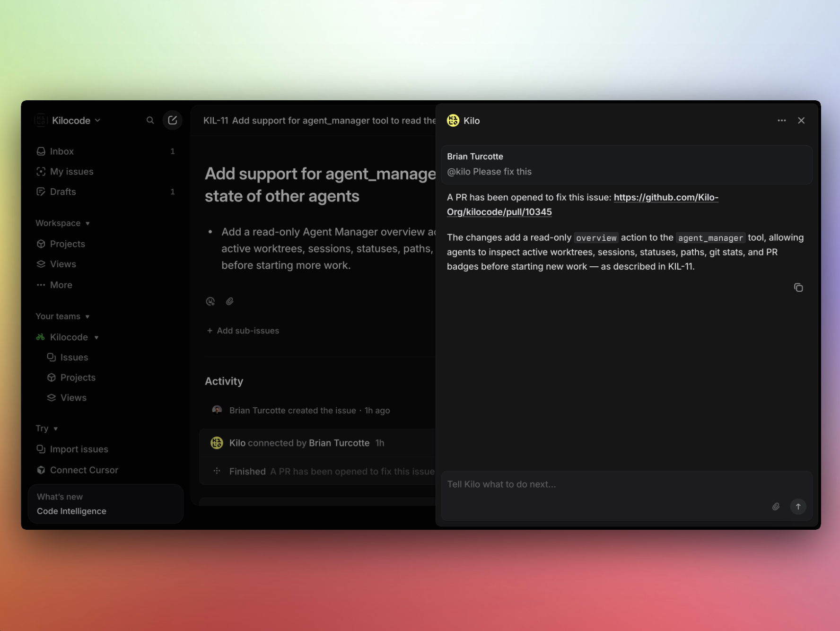Collapse the Your teams section

63,316
